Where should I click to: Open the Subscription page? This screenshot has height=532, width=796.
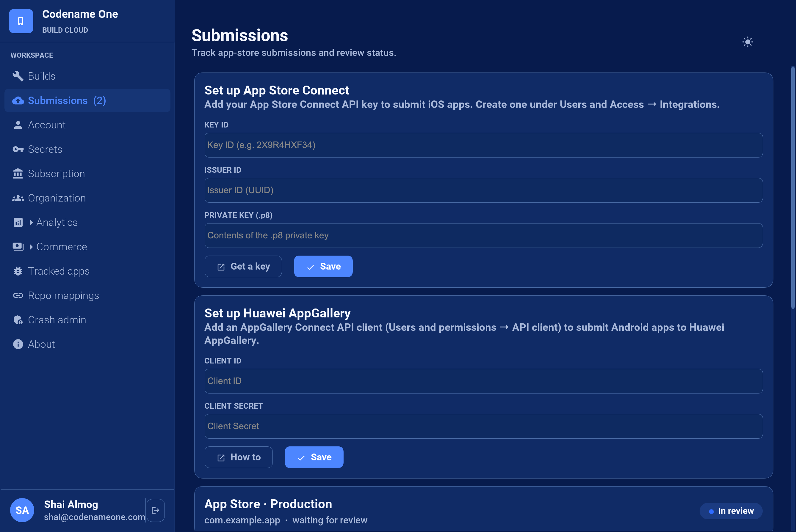[x=87, y=174]
